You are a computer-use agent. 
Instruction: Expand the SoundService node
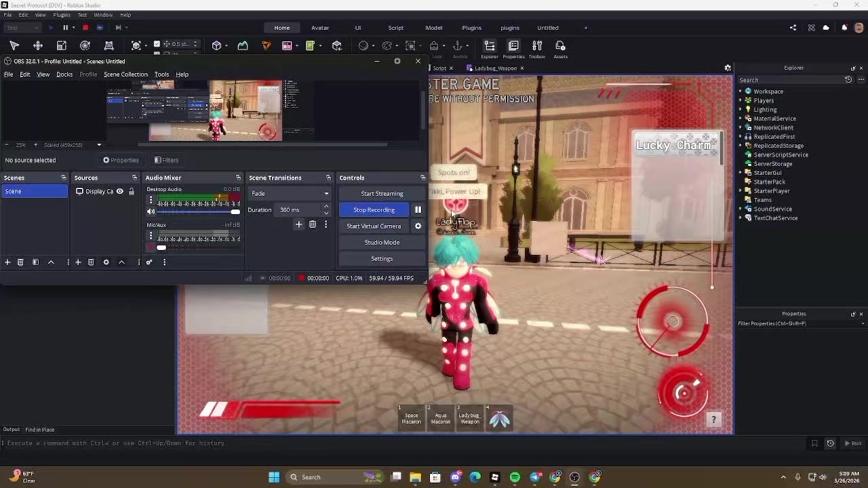pyautogui.click(x=741, y=209)
